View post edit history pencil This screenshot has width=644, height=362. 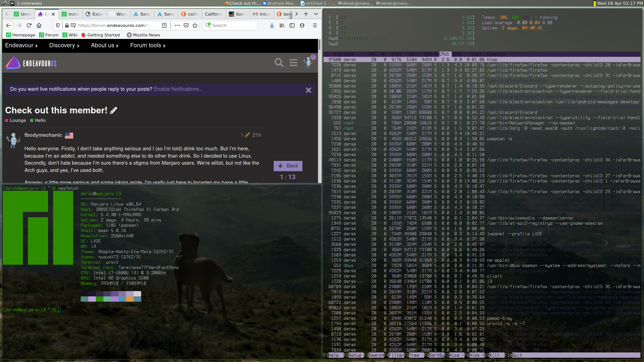tap(246, 135)
